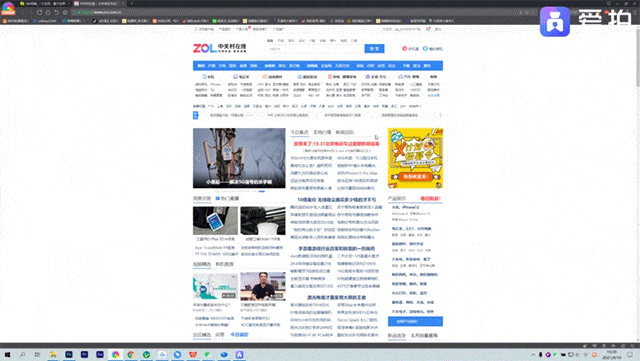Screen dimensions: 640x361
Task: Open headline 10倍差价 无线吸尘器买多少钱的才不亏
Action: click(336, 200)
